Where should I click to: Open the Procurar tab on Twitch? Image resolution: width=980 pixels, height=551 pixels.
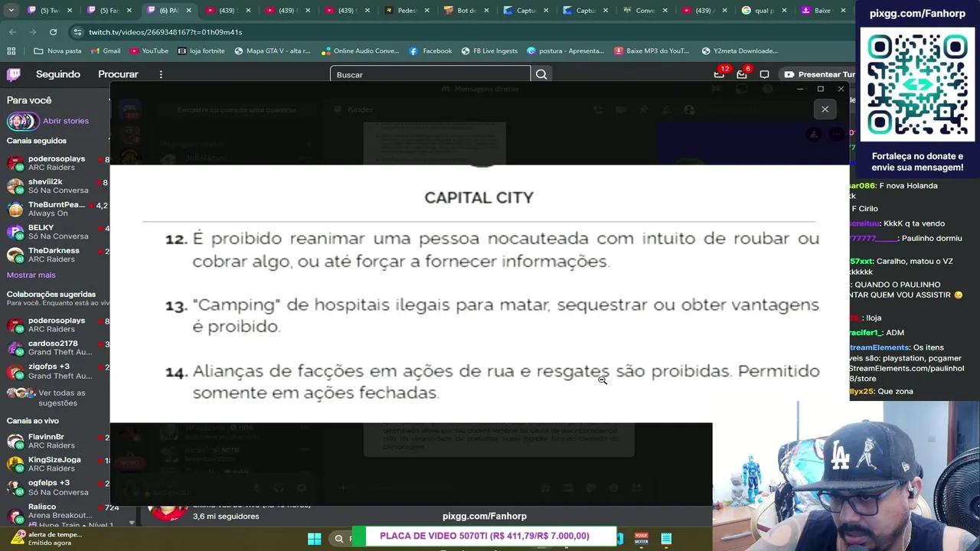click(118, 74)
